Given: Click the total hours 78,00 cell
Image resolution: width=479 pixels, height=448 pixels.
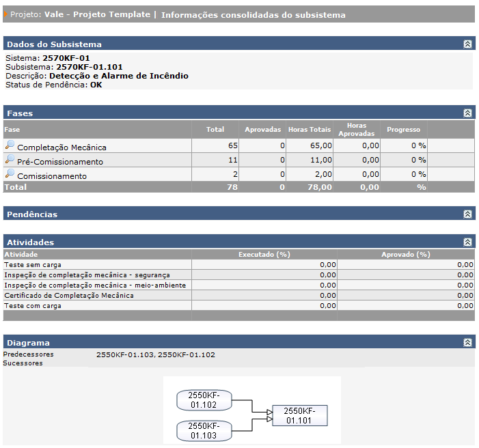Looking at the screenshot, I should [320, 187].
